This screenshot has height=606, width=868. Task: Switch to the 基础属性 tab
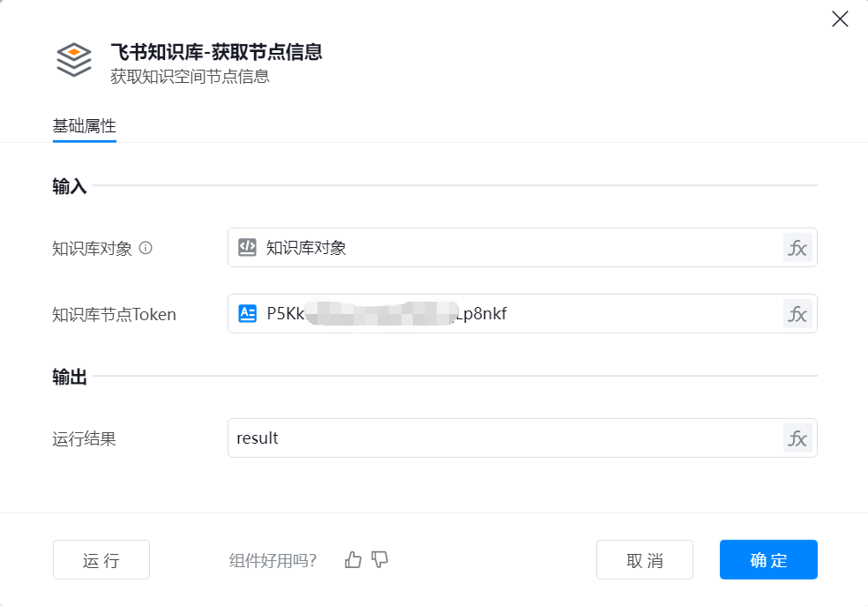[84, 126]
